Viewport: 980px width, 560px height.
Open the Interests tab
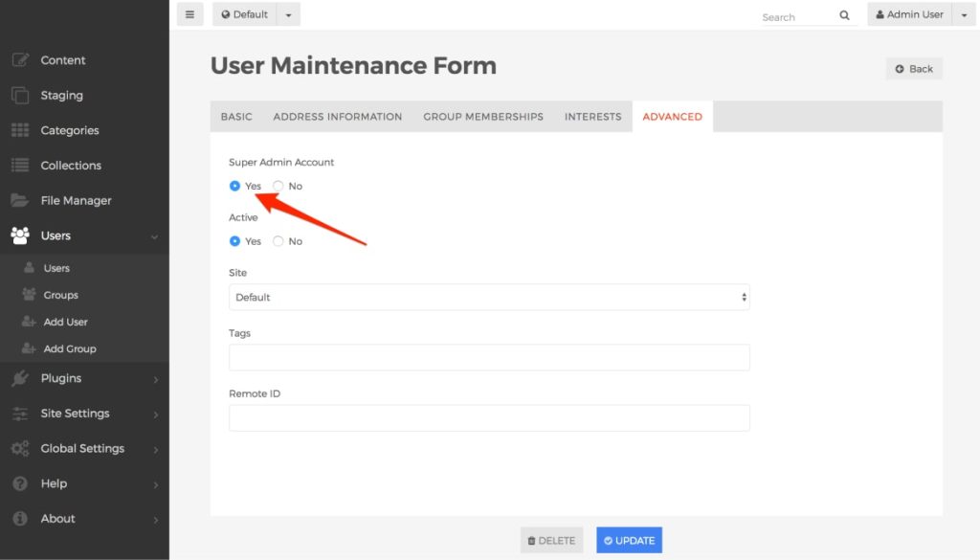[592, 116]
